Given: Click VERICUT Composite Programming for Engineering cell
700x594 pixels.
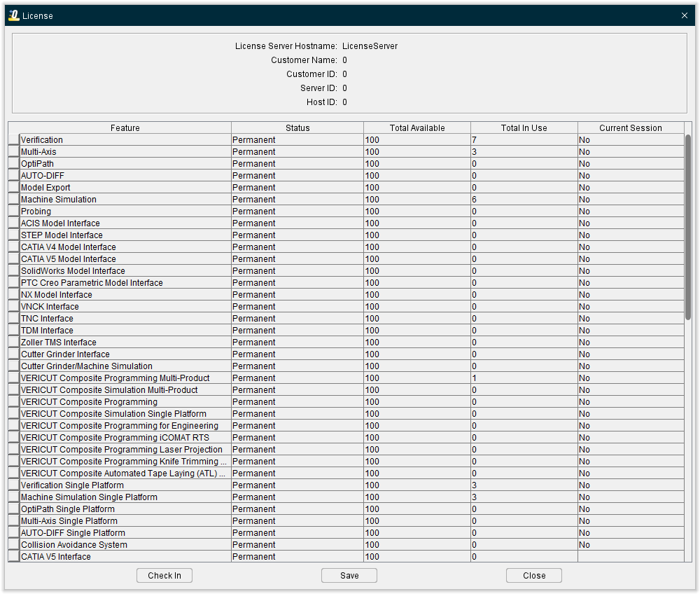Looking at the screenshot, I should tap(125, 426).
